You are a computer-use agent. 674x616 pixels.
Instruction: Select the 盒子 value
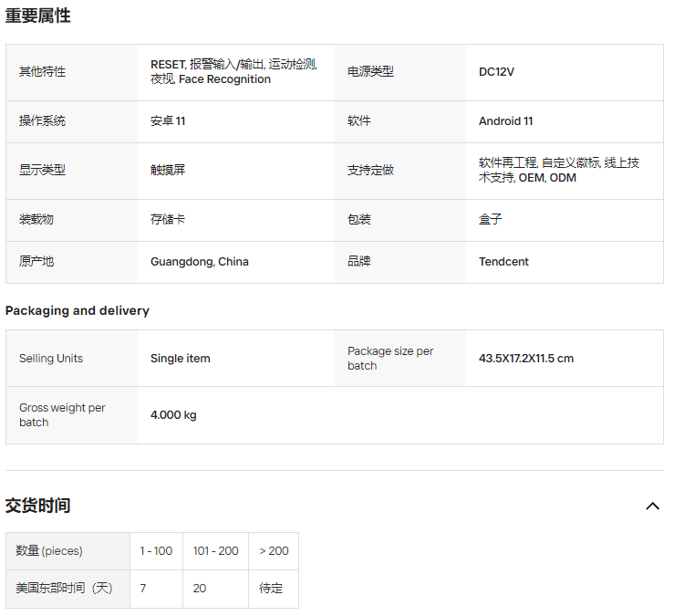(x=491, y=219)
